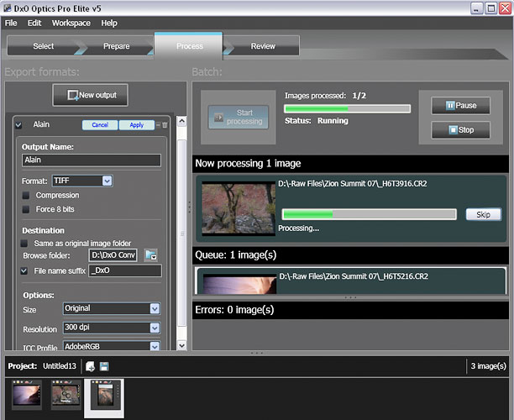Click the new project icon beside Untitled13
Screen dimensions: 514x420
[90, 366]
